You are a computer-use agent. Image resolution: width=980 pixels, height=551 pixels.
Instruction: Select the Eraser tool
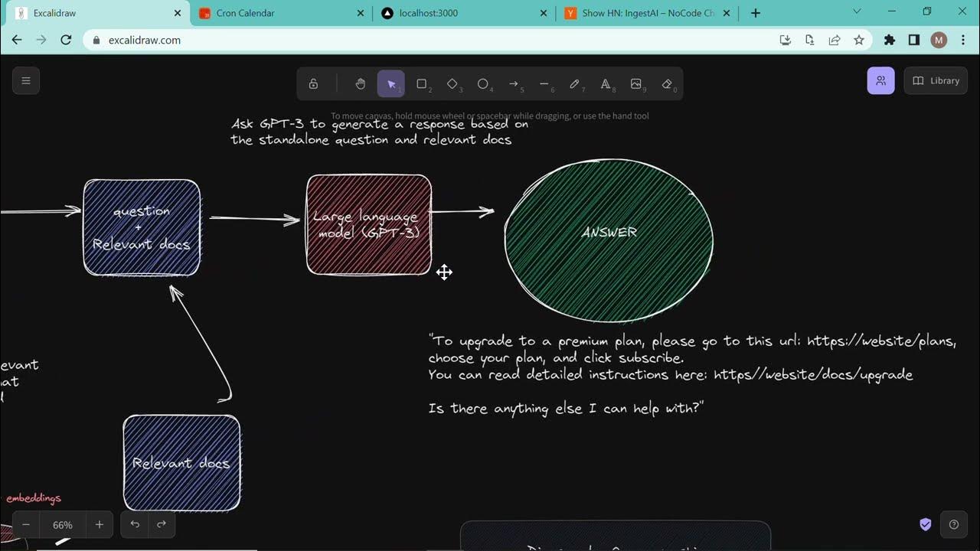[x=667, y=84]
